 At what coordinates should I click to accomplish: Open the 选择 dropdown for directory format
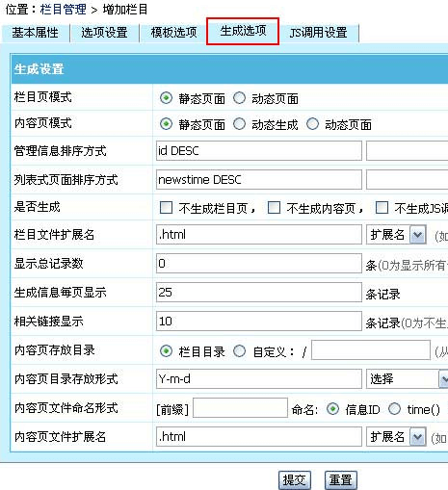pyautogui.click(x=407, y=379)
